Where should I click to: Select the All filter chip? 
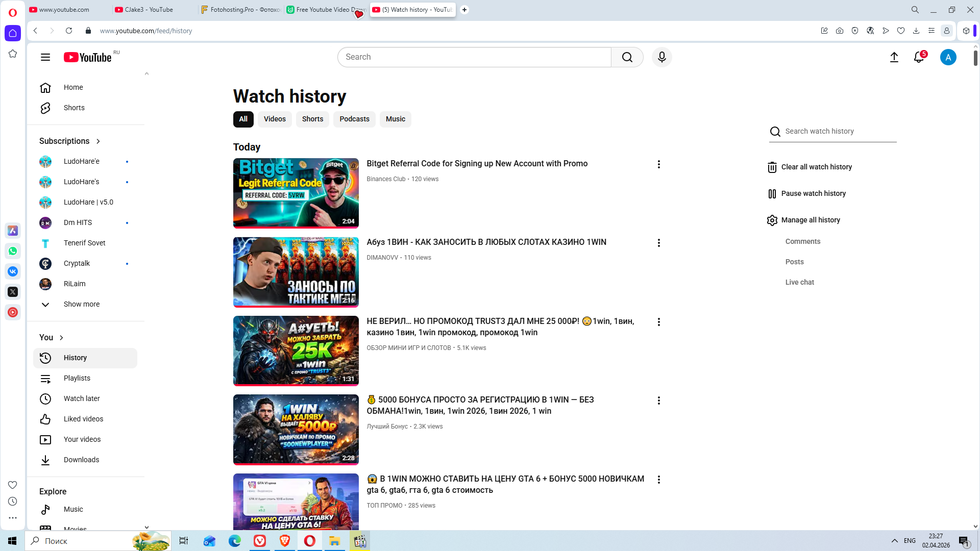click(x=243, y=119)
